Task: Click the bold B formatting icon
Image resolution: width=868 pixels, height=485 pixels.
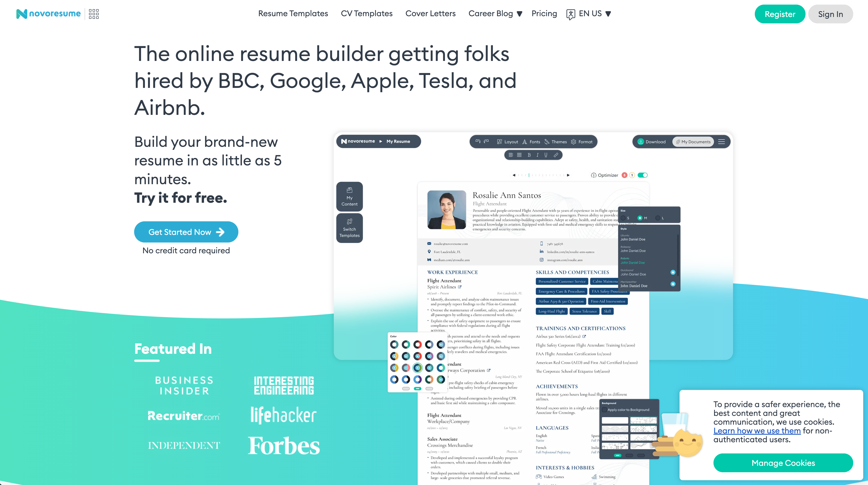Action: click(x=529, y=155)
